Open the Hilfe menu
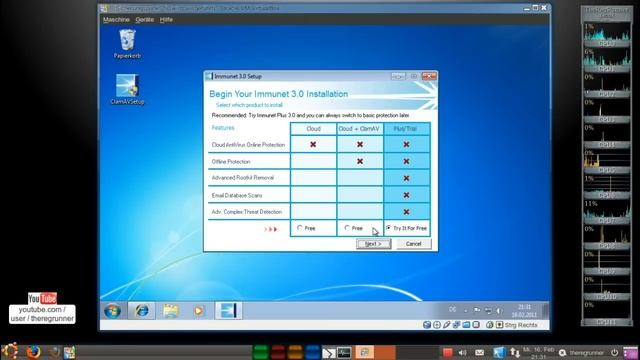640x360 pixels. (x=166, y=20)
